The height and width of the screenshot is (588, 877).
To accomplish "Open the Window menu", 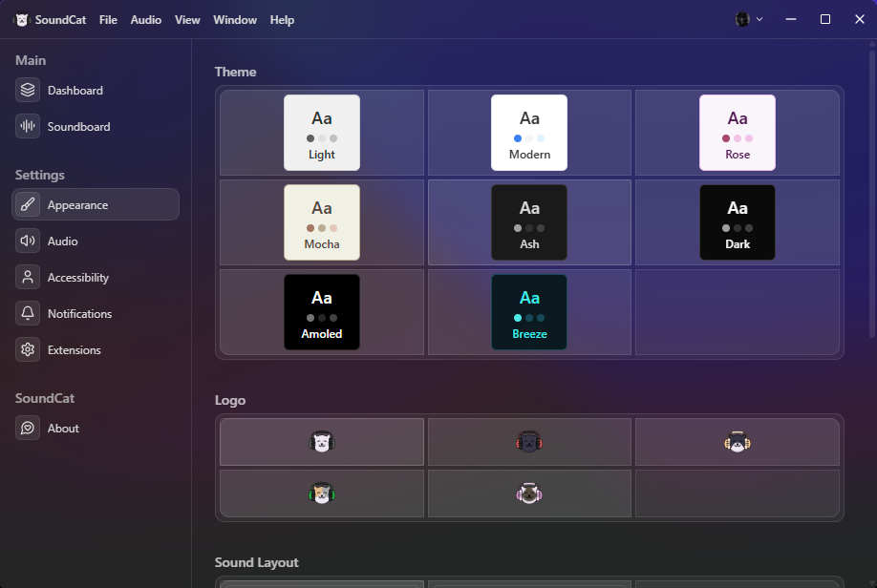I will click(x=235, y=20).
